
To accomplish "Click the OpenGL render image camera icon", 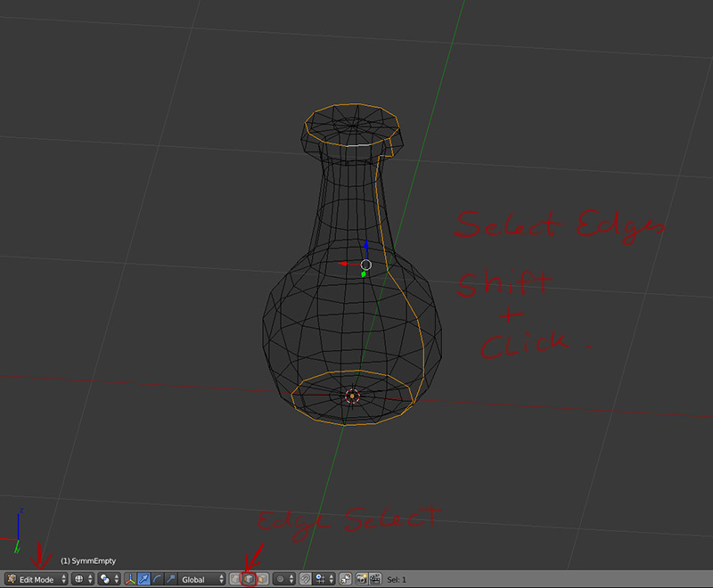I will pyautogui.click(x=363, y=579).
